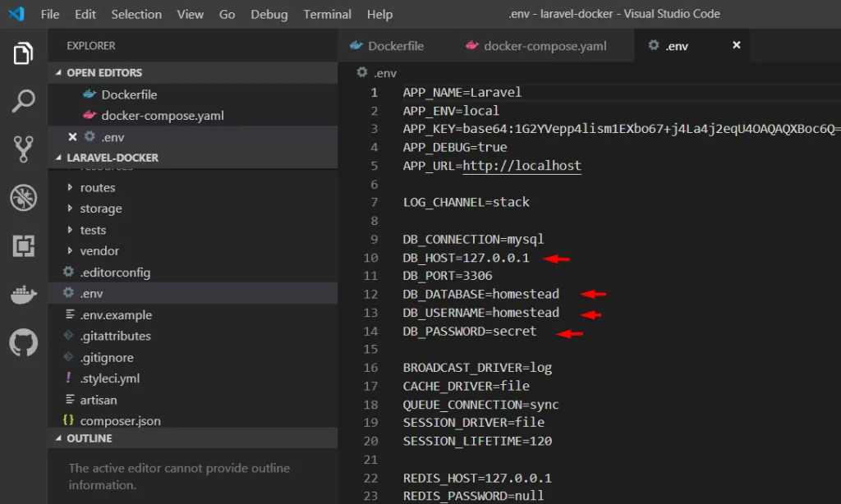The width and height of the screenshot is (841, 504).
Task: Expand the tests folder
Action: (70, 230)
